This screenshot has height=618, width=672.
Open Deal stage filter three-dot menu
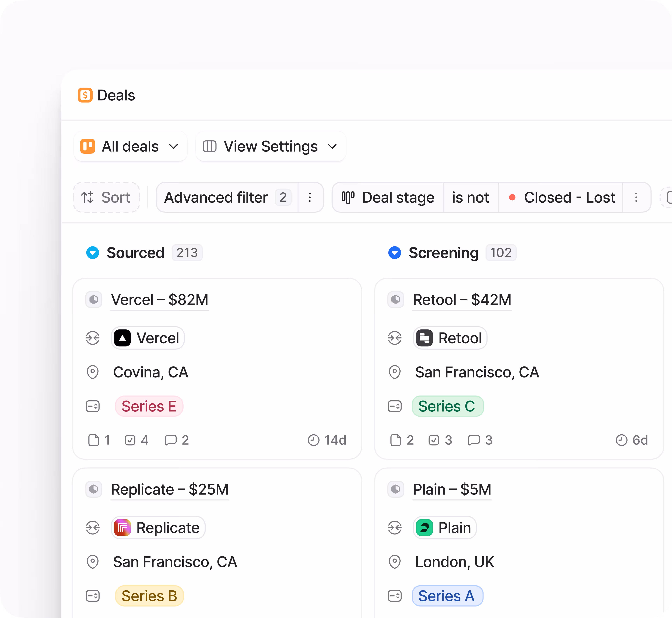636,197
